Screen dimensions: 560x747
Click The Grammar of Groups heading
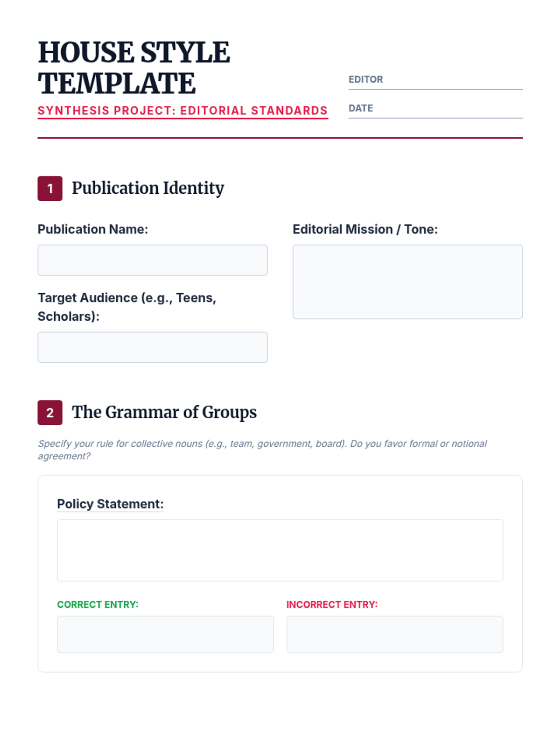pyautogui.click(x=164, y=412)
